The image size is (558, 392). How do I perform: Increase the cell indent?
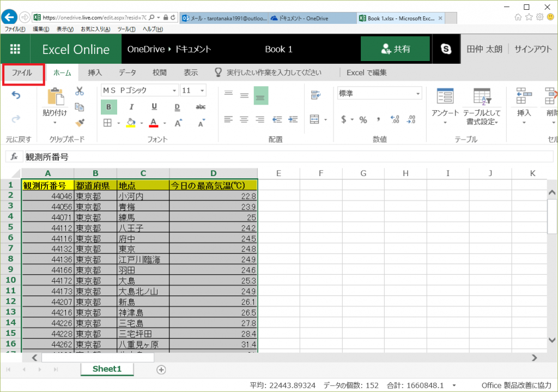tap(293, 119)
